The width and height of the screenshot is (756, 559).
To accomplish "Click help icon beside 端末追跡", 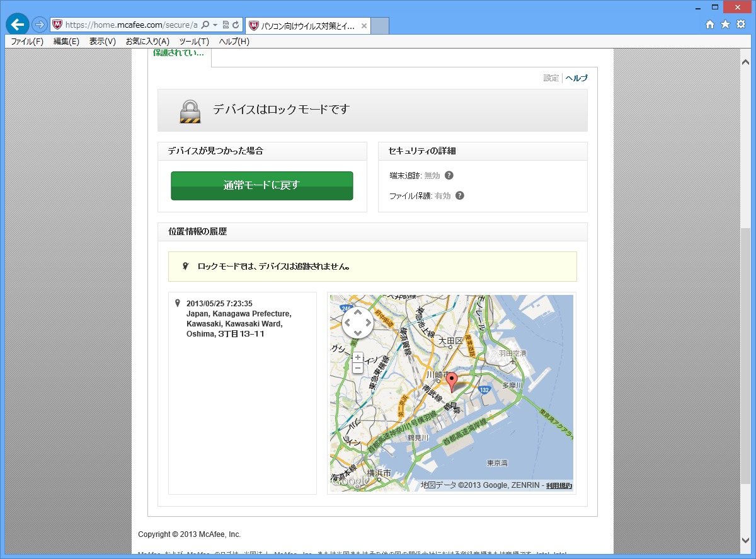I will pyautogui.click(x=449, y=175).
